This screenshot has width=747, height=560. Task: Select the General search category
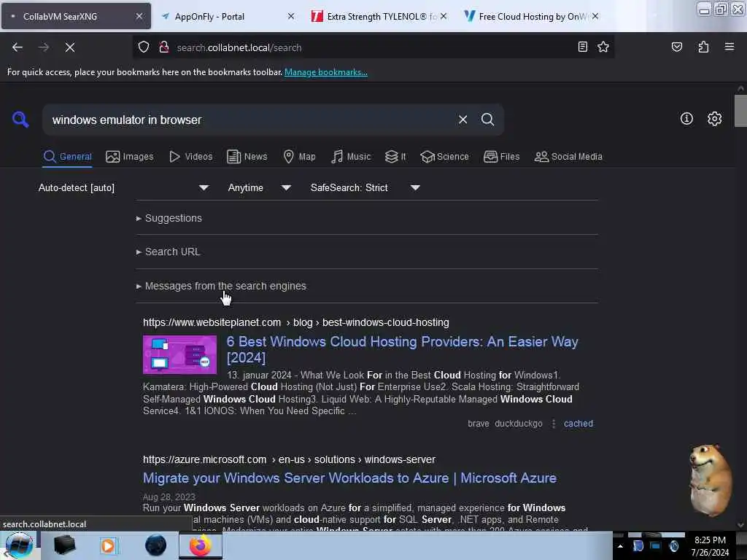click(x=67, y=157)
